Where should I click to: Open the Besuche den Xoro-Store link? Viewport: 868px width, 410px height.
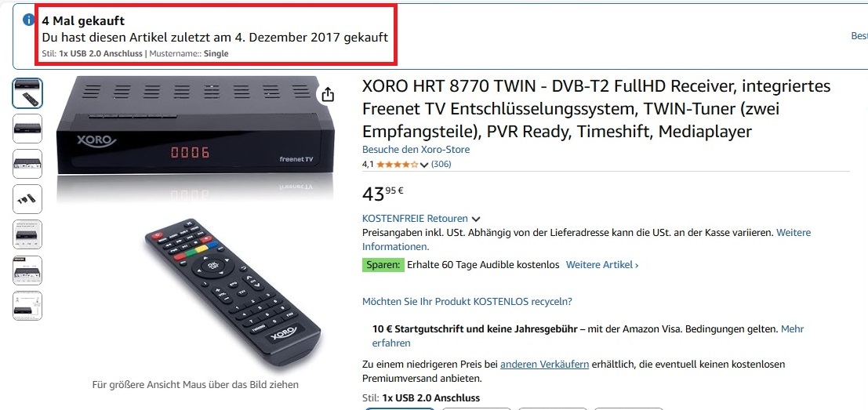(x=416, y=150)
